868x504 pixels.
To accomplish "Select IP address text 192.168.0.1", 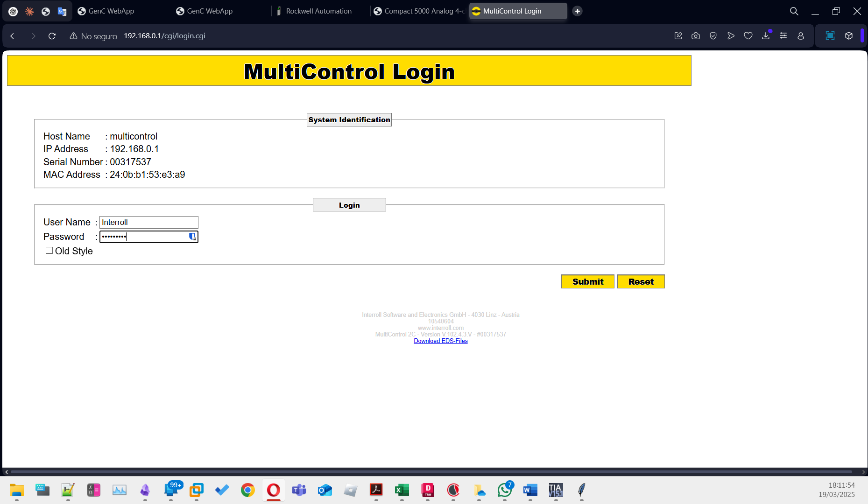I will [134, 149].
